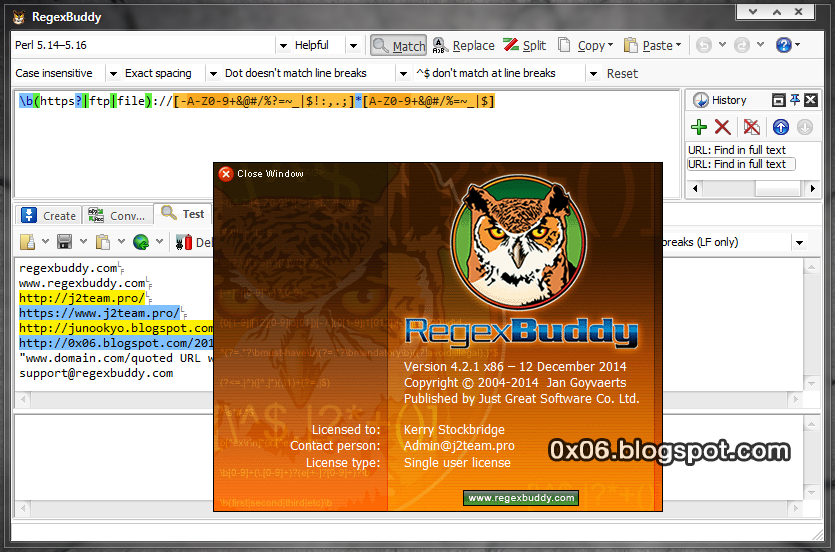Change ^$ don't match at line breaks option
Viewport: 835px width, 552px height.
[507, 73]
